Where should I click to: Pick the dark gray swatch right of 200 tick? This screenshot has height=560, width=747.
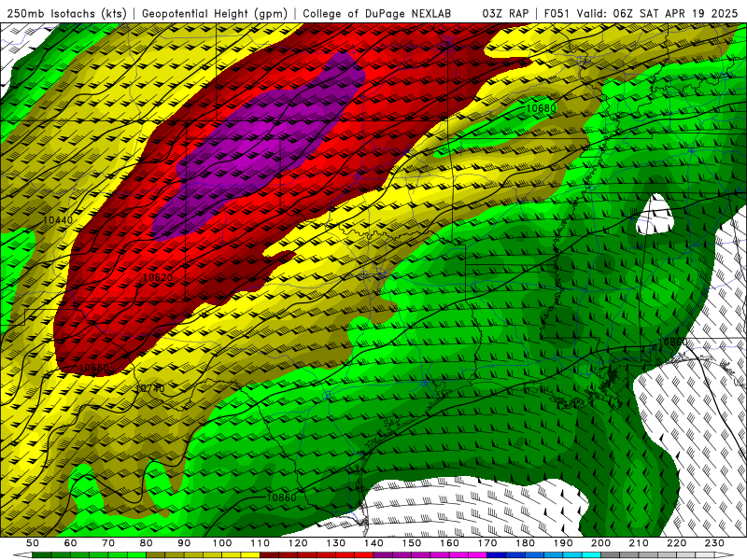[611, 555]
